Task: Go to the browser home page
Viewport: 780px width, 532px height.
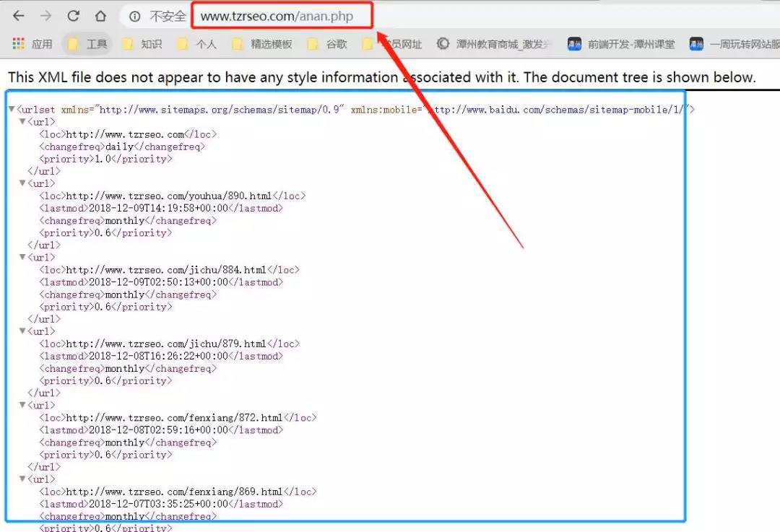Action: point(101,16)
